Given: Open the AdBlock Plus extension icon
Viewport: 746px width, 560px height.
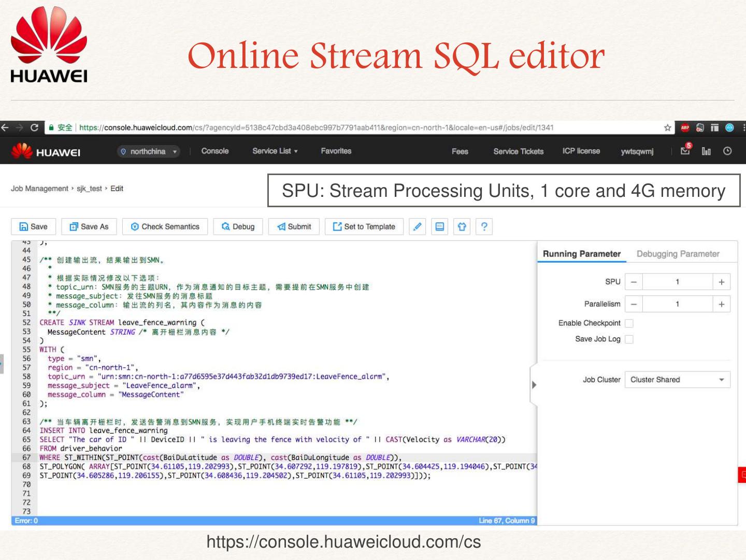Looking at the screenshot, I should [685, 127].
